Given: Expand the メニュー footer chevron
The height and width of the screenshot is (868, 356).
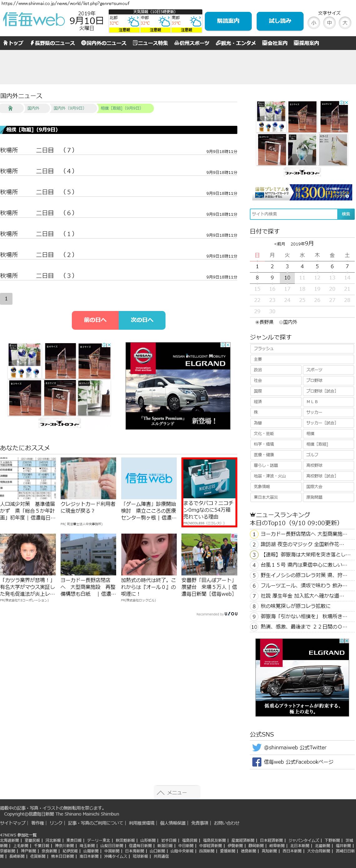Looking at the screenshot, I should [x=161, y=792].
